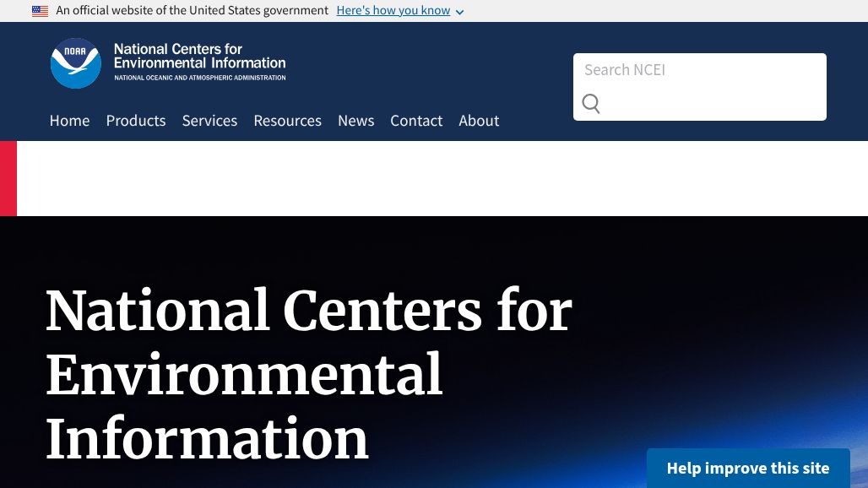Open the Home menu item

tap(70, 121)
